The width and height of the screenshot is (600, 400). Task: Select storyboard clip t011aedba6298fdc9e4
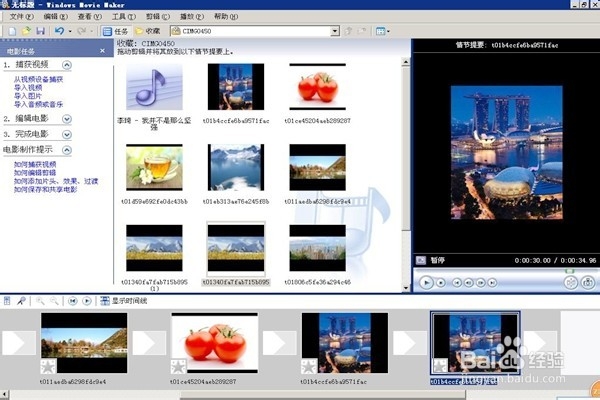84,343
